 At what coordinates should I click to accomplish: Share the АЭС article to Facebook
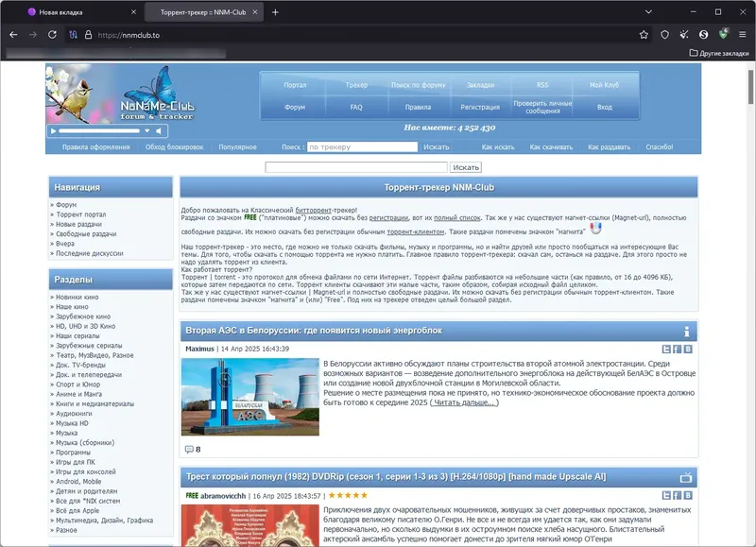[x=677, y=349]
